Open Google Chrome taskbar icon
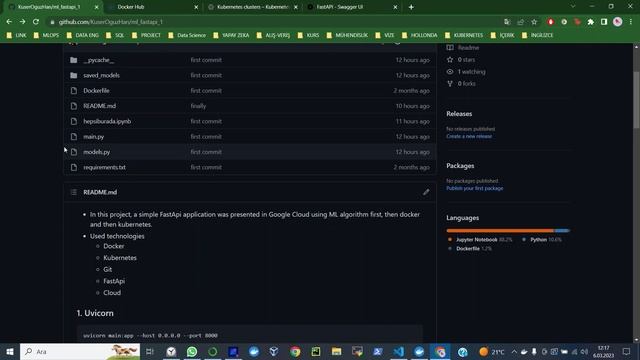640x360 pixels. click(x=295, y=351)
